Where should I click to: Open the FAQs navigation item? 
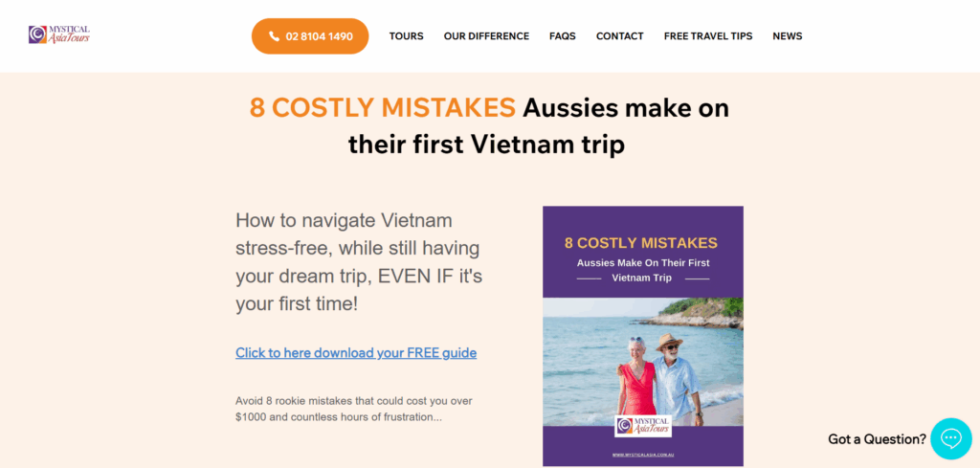click(x=563, y=36)
